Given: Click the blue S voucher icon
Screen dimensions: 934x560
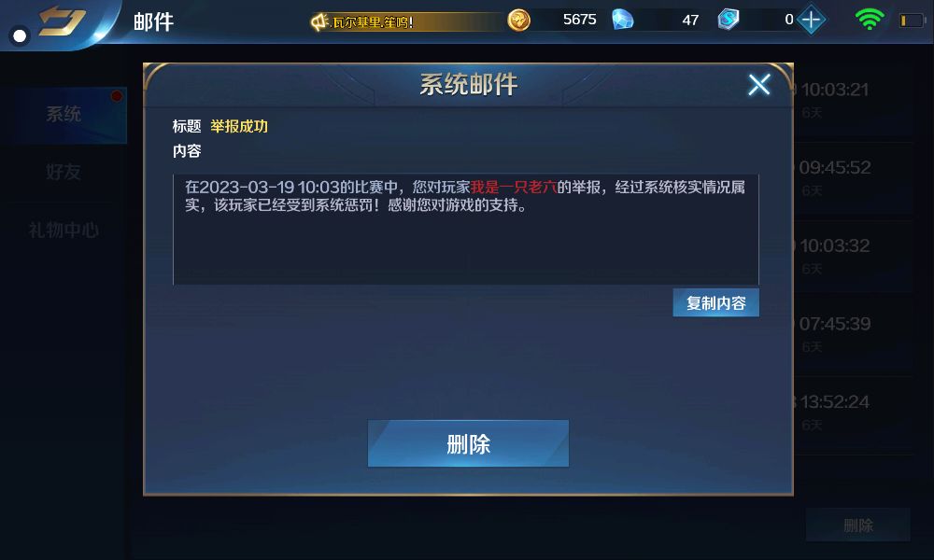Looking at the screenshot, I should pyautogui.click(x=728, y=20).
